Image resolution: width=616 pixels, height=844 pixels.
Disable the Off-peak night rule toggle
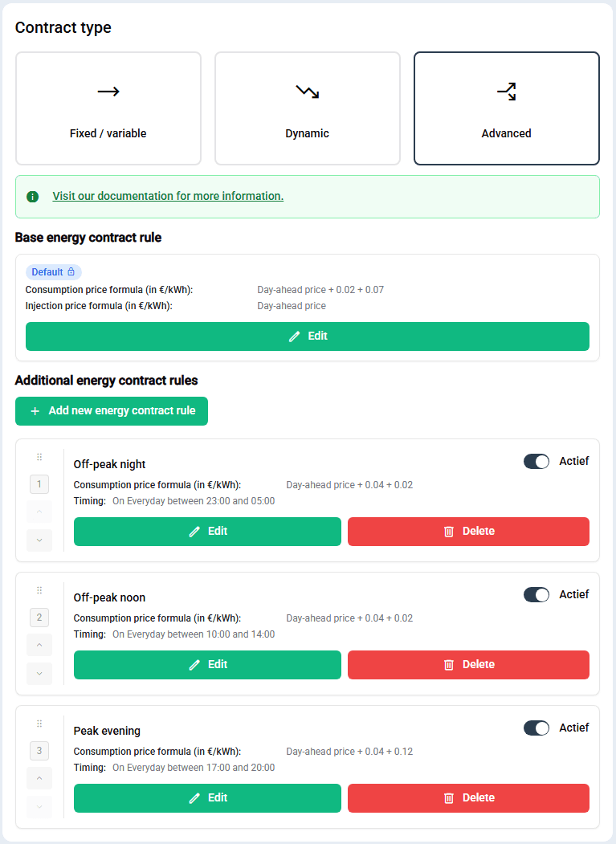(536, 461)
